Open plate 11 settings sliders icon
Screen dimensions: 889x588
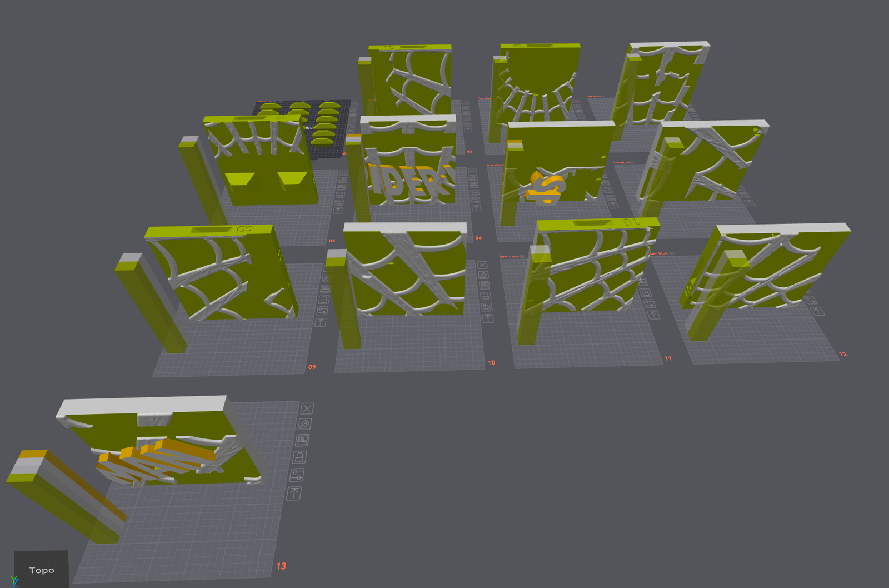click(x=649, y=303)
